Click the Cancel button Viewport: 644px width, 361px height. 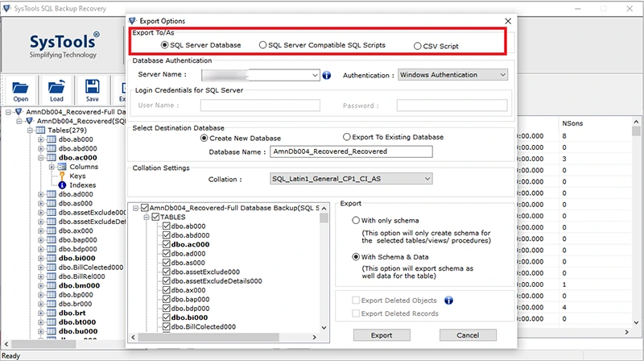pyautogui.click(x=468, y=335)
